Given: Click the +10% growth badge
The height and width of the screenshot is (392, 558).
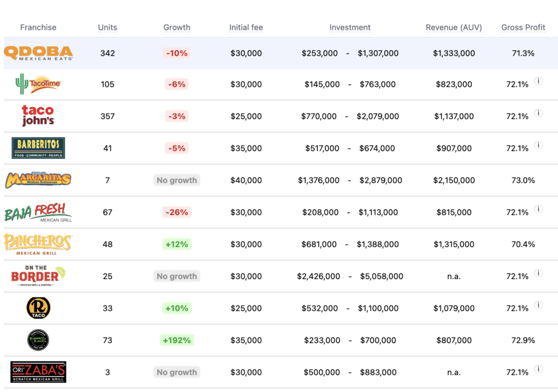Looking at the screenshot, I should click(x=177, y=308).
